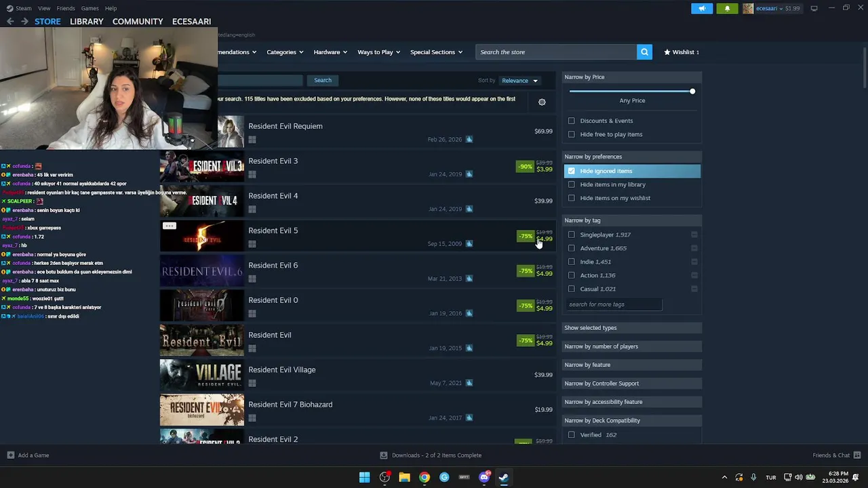Click the microphone tray icon

(753, 477)
